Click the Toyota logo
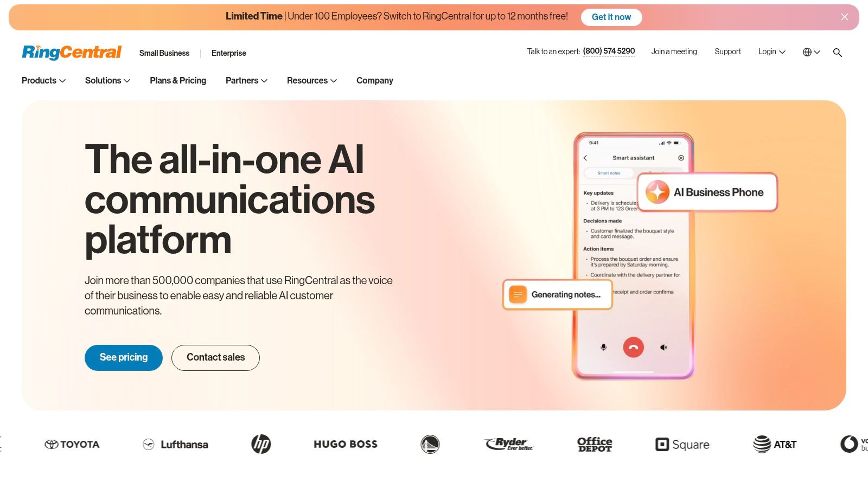The width and height of the screenshot is (868, 488). point(72,444)
